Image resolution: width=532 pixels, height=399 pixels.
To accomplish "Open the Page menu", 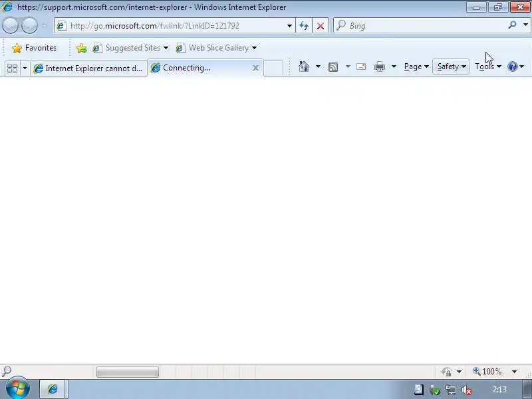I will 416,66.
